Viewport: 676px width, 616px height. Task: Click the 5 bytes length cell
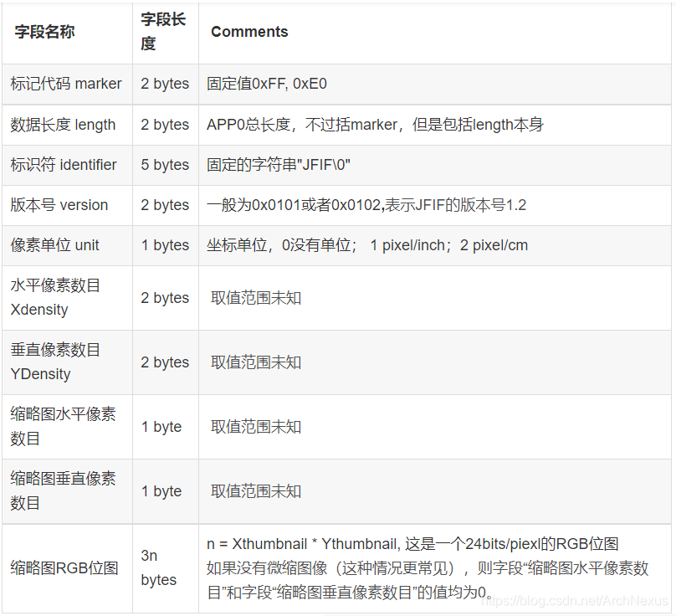[166, 165]
